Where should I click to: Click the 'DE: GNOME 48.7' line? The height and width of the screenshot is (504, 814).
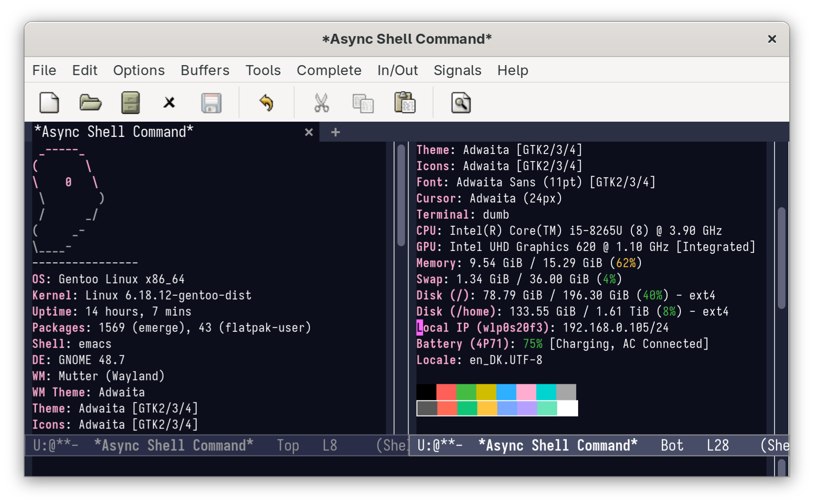click(78, 360)
